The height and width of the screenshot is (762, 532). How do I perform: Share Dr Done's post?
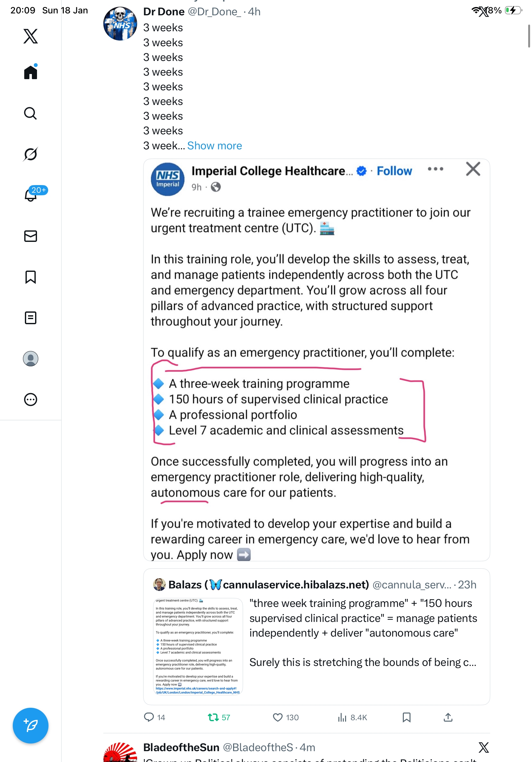pos(448,718)
